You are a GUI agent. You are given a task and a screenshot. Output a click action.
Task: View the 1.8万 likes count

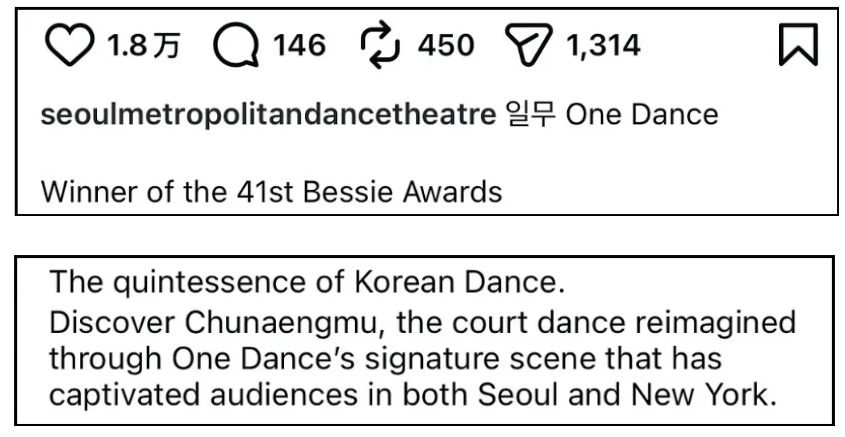[140, 45]
